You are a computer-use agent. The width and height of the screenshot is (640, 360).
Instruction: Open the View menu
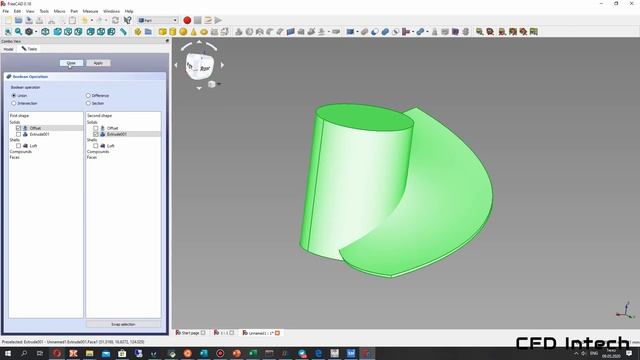(30, 11)
